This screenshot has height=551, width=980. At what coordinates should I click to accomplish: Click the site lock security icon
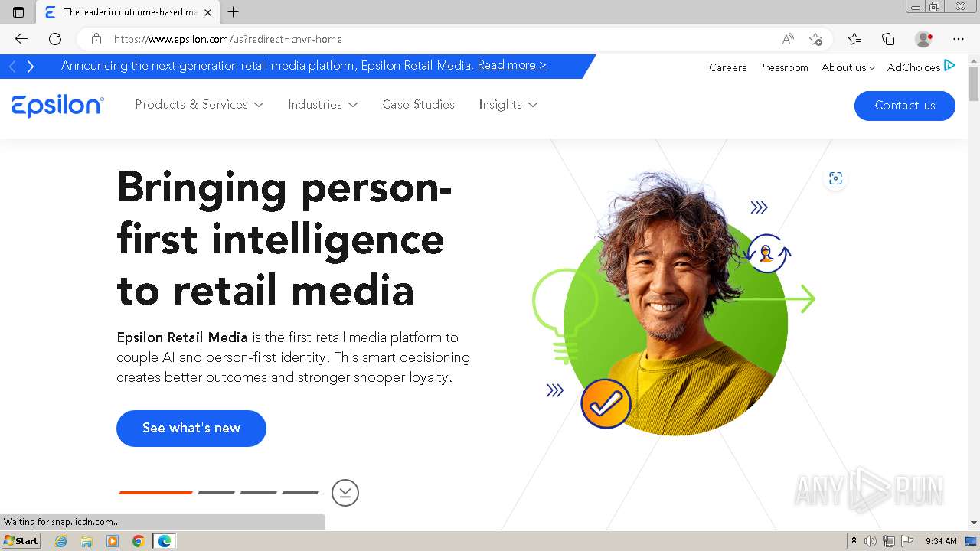(x=96, y=39)
